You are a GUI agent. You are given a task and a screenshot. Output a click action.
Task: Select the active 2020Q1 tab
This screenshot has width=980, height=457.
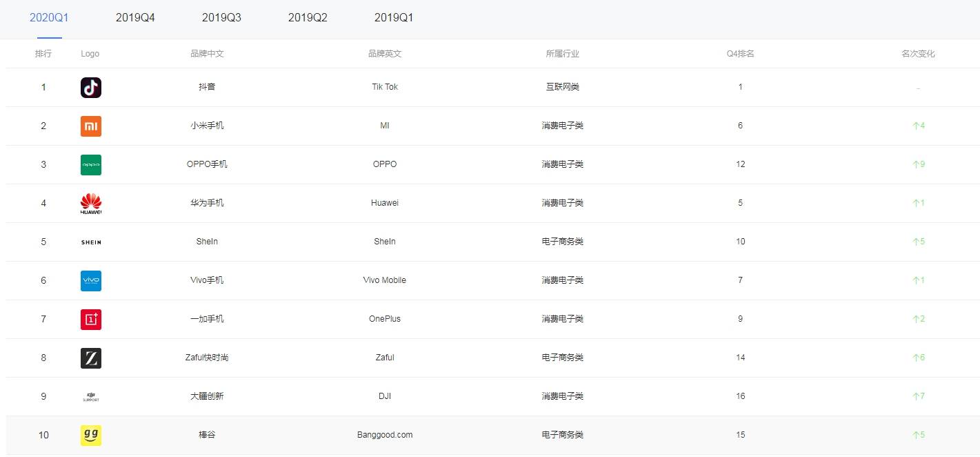click(x=49, y=18)
